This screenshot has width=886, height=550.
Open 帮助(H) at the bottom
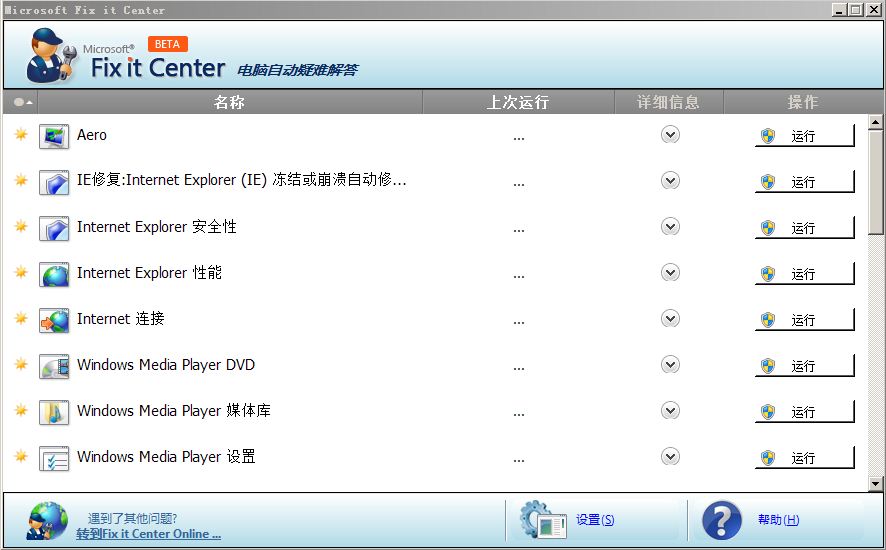(778, 520)
